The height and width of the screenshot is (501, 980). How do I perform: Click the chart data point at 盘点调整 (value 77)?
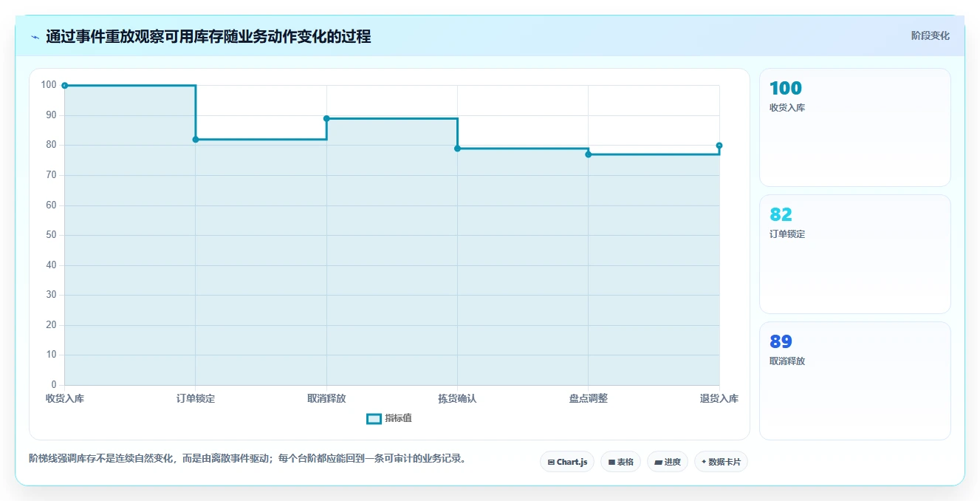click(x=589, y=154)
